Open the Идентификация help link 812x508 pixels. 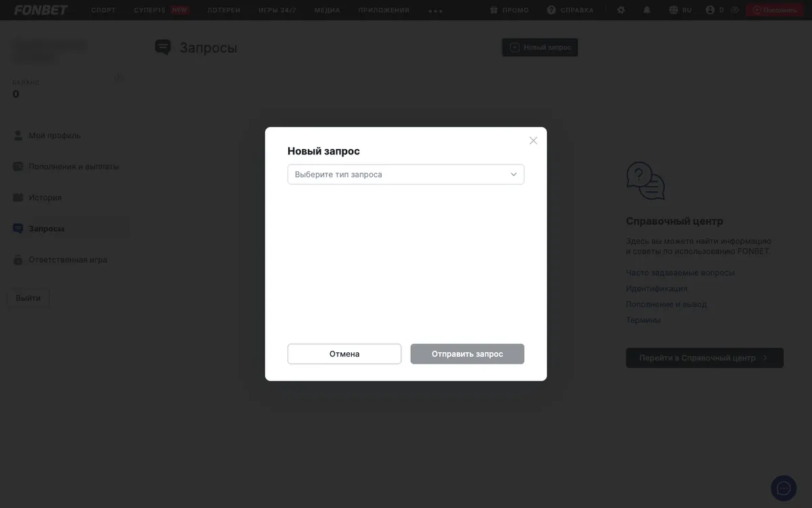coord(656,289)
